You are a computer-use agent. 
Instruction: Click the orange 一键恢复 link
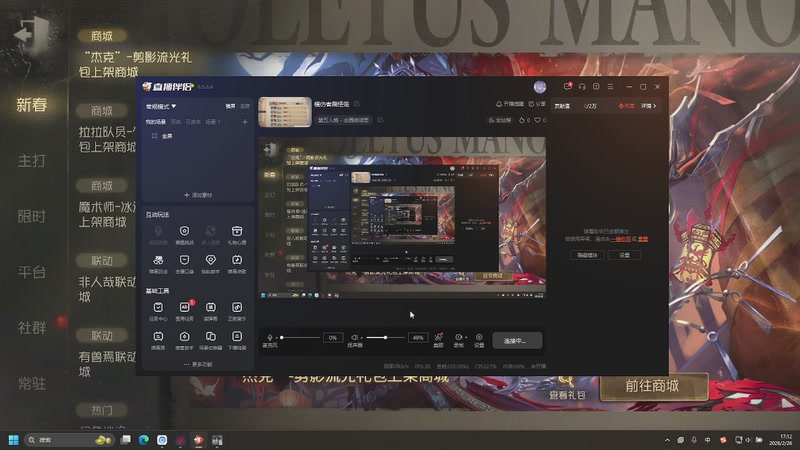pos(621,239)
